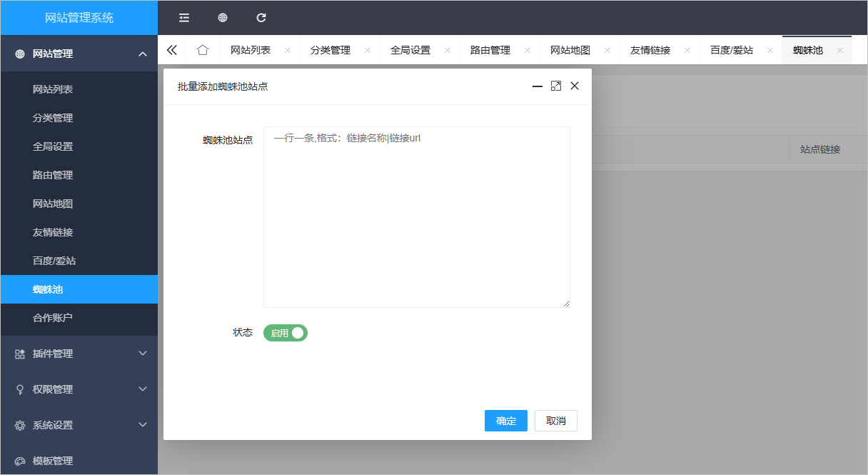
Task: Open 网站列表 in the sidebar
Action: (79, 89)
